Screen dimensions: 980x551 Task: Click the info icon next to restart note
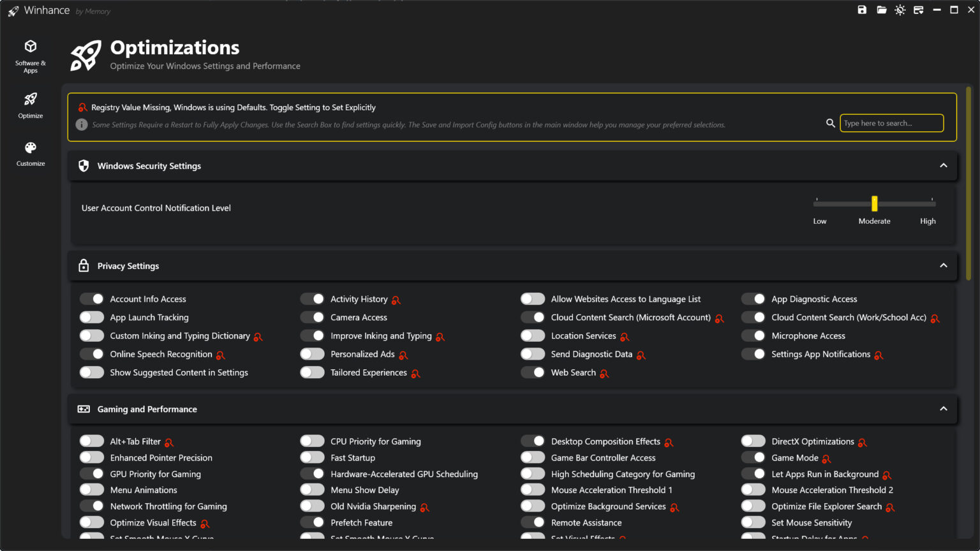[81, 124]
